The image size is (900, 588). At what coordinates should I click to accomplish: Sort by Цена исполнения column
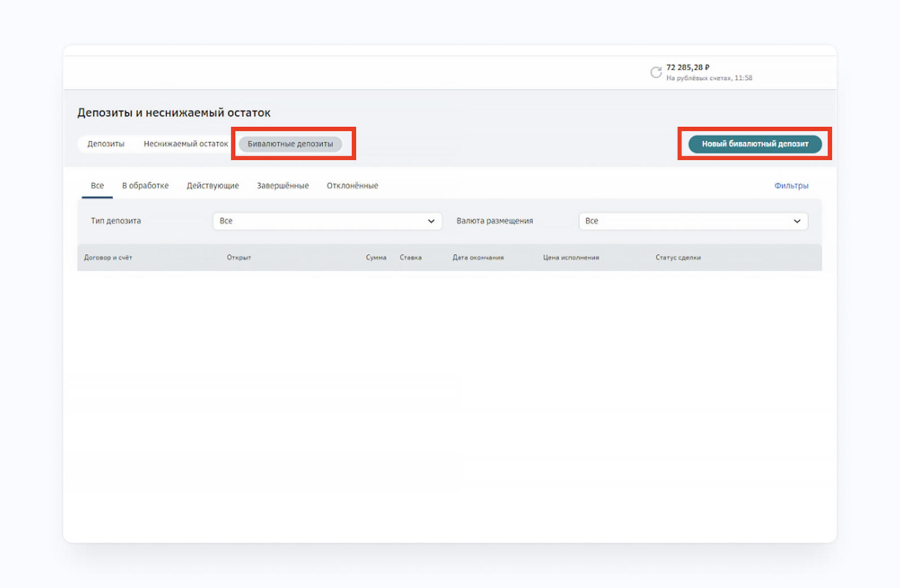[x=571, y=258]
